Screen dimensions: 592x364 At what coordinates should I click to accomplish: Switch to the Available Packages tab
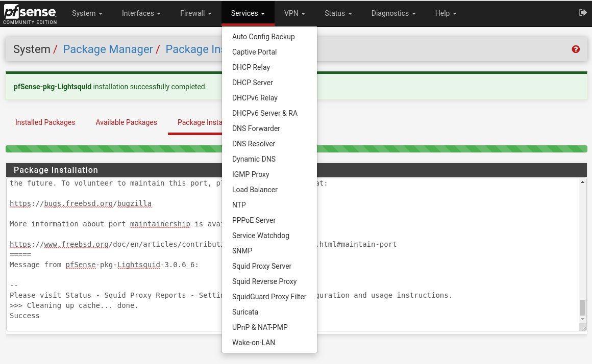point(126,122)
